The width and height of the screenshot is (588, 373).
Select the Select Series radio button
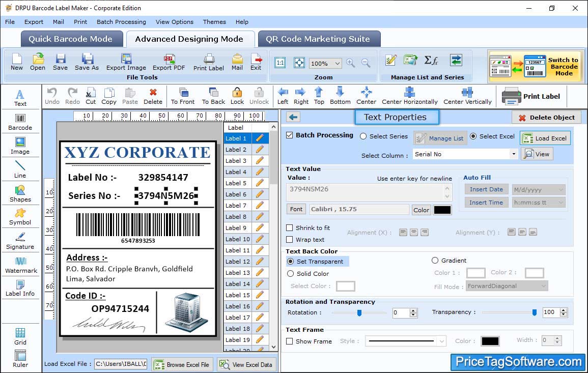click(363, 136)
